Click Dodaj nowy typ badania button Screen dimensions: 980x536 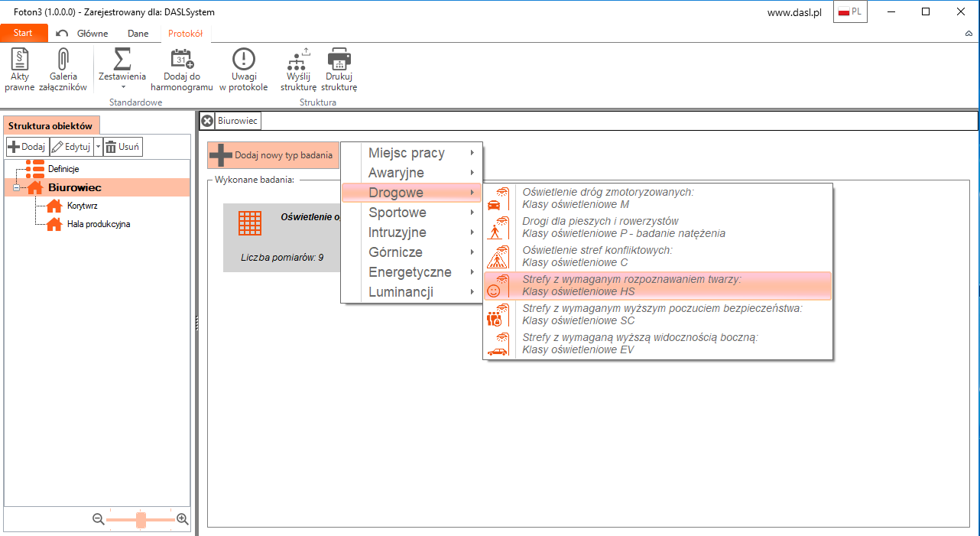273,155
